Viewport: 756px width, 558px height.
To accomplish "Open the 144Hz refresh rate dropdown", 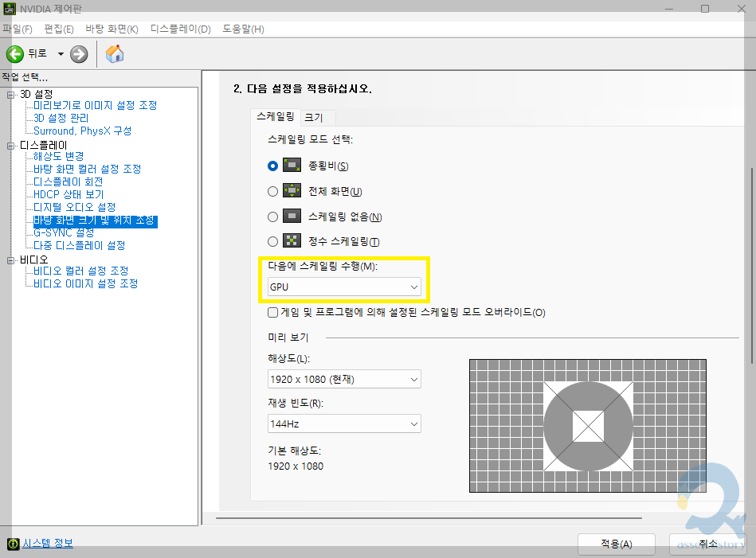I will [x=344, y=423].
